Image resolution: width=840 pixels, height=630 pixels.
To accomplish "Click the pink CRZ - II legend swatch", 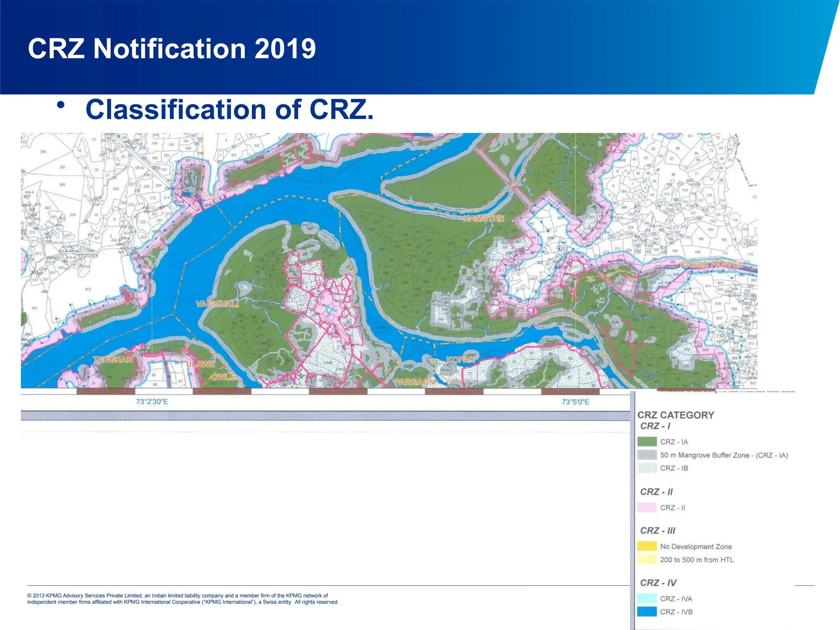I will 647,507.
